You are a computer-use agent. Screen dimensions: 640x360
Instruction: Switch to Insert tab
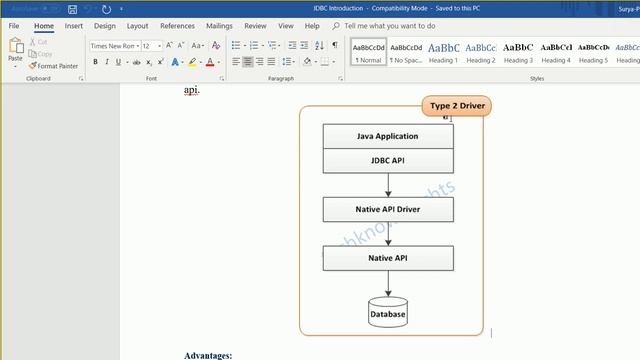click(x=73, y=26)
